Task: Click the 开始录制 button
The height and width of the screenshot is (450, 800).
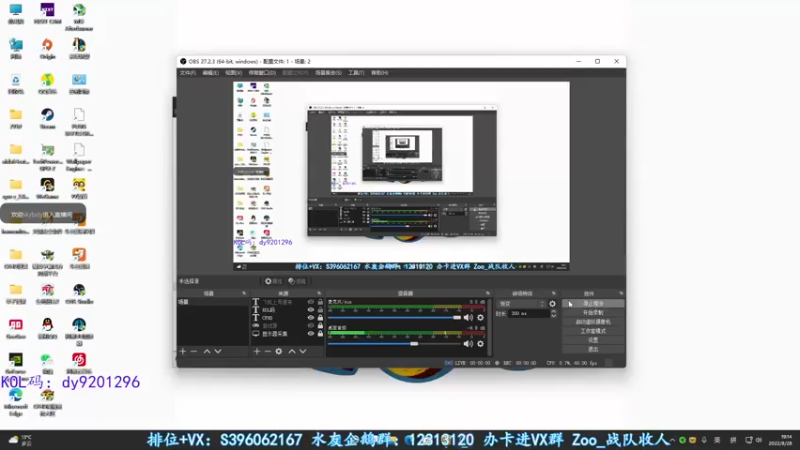Action: coord(593,313)
